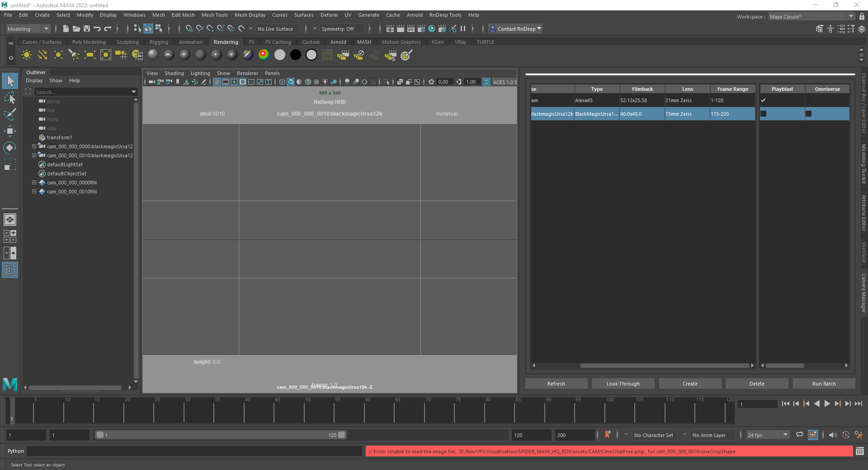Enable Omniverse checkbox for blackmagicUrsa12k row
This screenshot has width=868, height=470.
pyautogui.click(x=809, y=114)
